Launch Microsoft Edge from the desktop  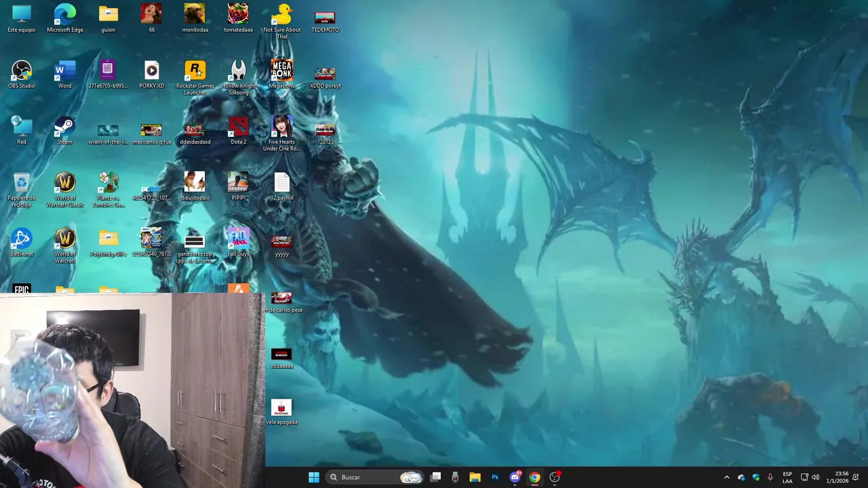coord(65,19)
